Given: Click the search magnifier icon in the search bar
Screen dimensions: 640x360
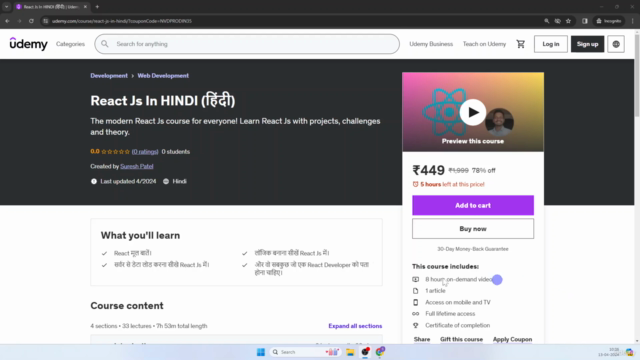Looking at the screenshot, I should click(x=105, y=44).
